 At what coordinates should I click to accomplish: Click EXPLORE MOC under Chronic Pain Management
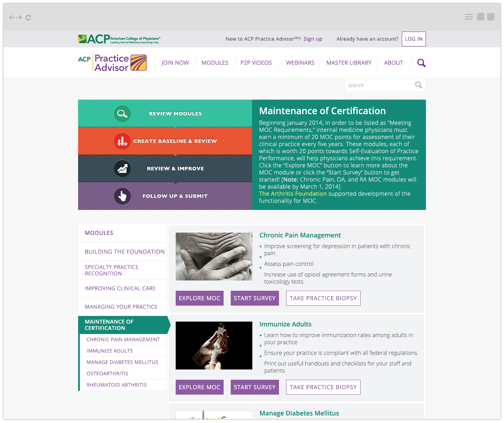pyautogui.click(x=199, y=298)
